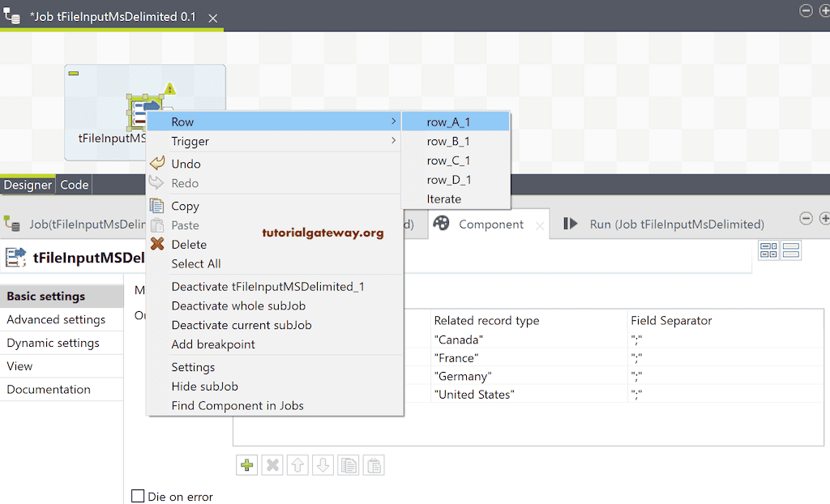Click the move row up arrow icon

(x=297, y=464)
